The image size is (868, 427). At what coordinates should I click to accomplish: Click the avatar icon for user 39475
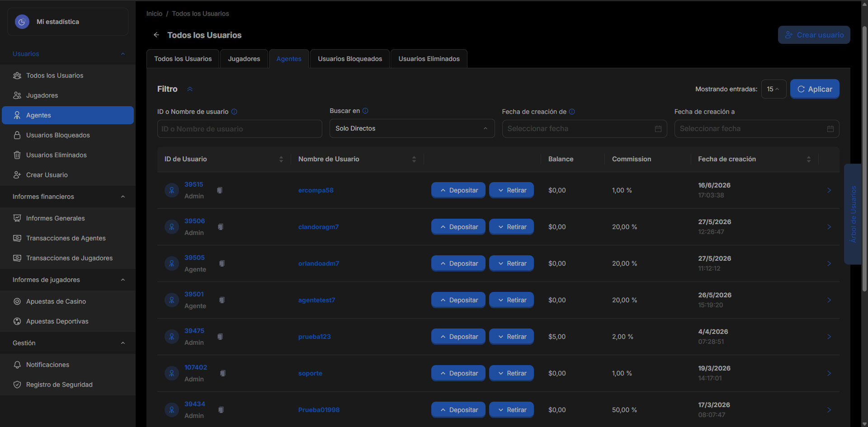172,337
